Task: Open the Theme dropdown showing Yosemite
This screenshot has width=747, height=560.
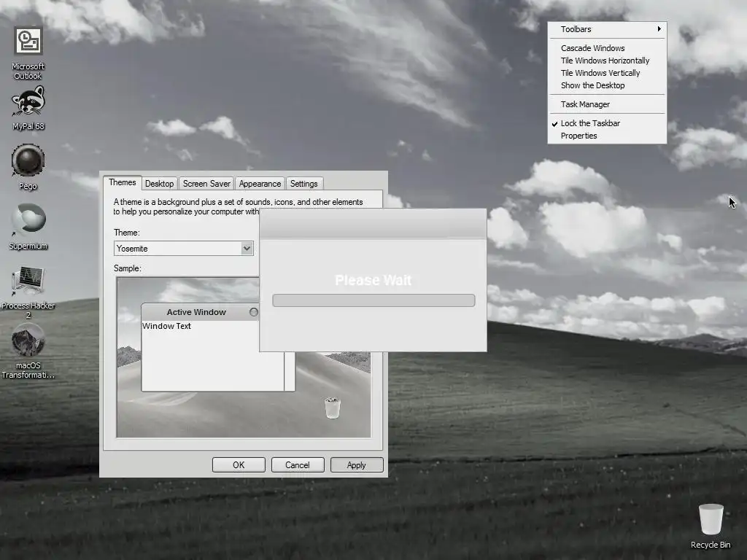Action: tap(184, 249)
